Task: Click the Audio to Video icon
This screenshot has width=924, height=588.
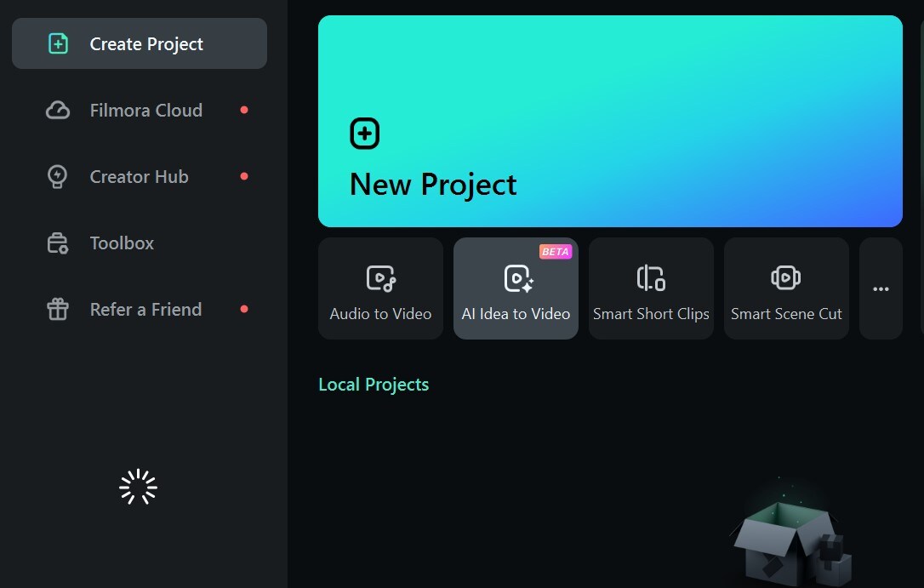Action: [x=380, y=278]
